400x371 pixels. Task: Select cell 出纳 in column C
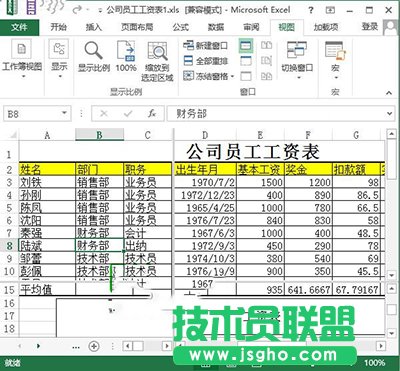pos(147,246)
